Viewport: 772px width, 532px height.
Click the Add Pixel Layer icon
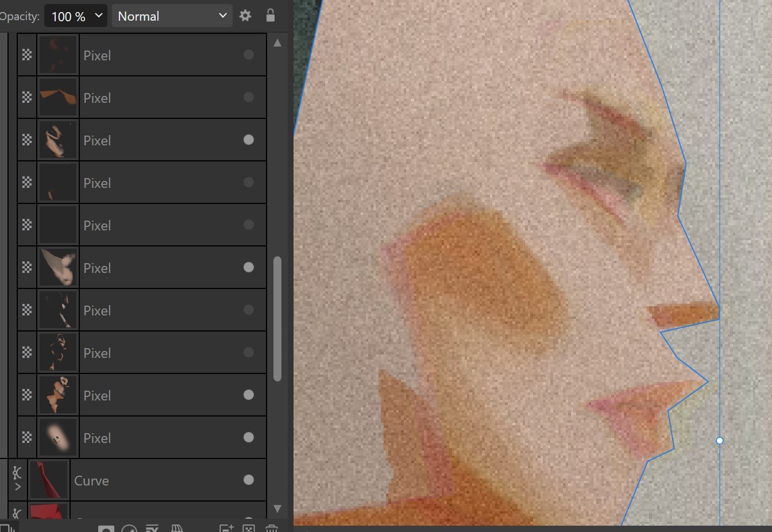[249, 529]
